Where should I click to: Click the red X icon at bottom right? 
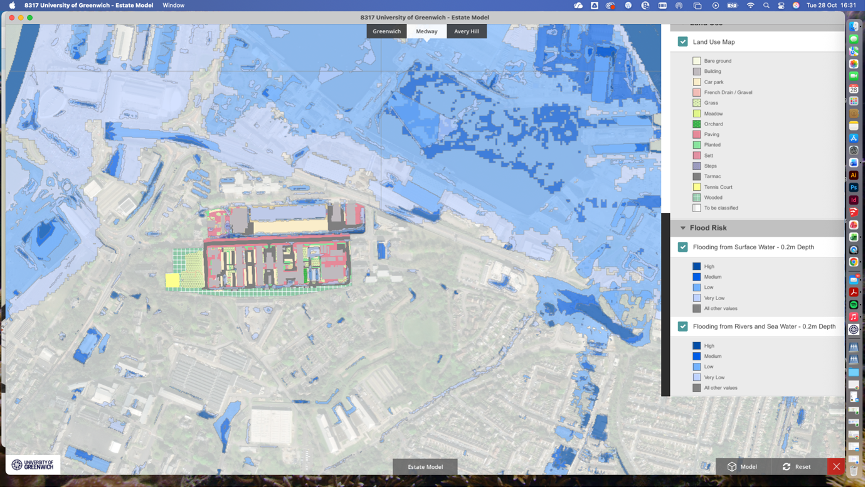[x=836, y=466]
